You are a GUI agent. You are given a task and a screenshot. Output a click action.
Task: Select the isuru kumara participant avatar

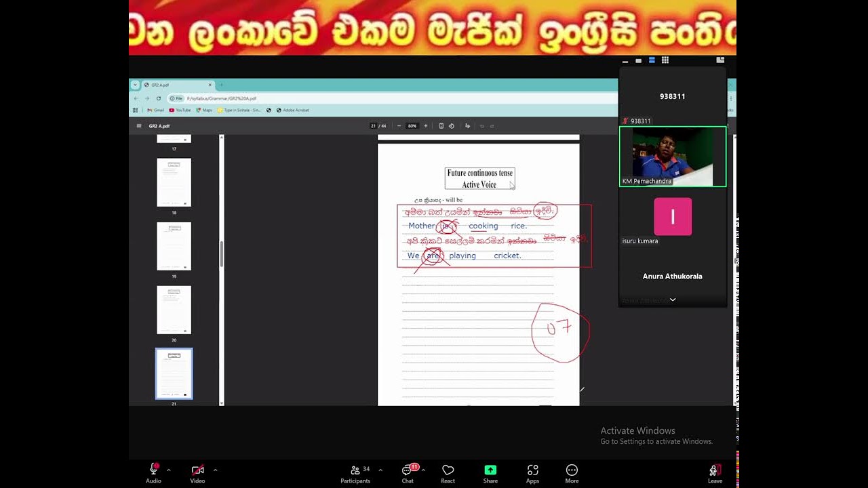tap(673, 217)
